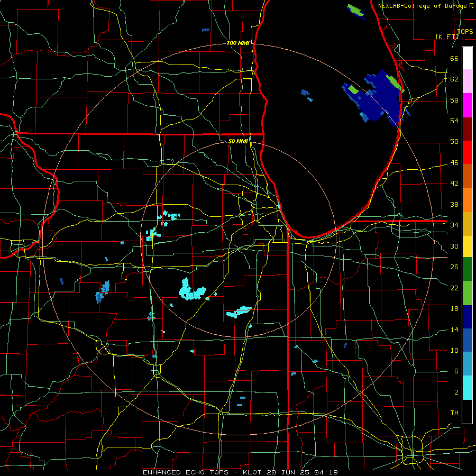The height and width of the screenshot is (476, 476).
Task: Click the [K FT] units label
Action: (x=447, y=36)
